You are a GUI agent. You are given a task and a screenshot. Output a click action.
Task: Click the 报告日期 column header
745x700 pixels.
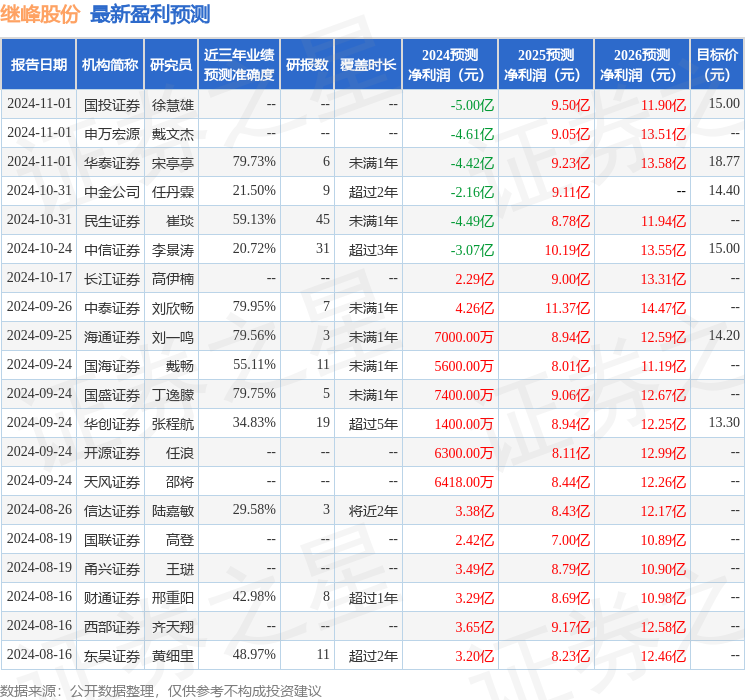click(38, 65)
